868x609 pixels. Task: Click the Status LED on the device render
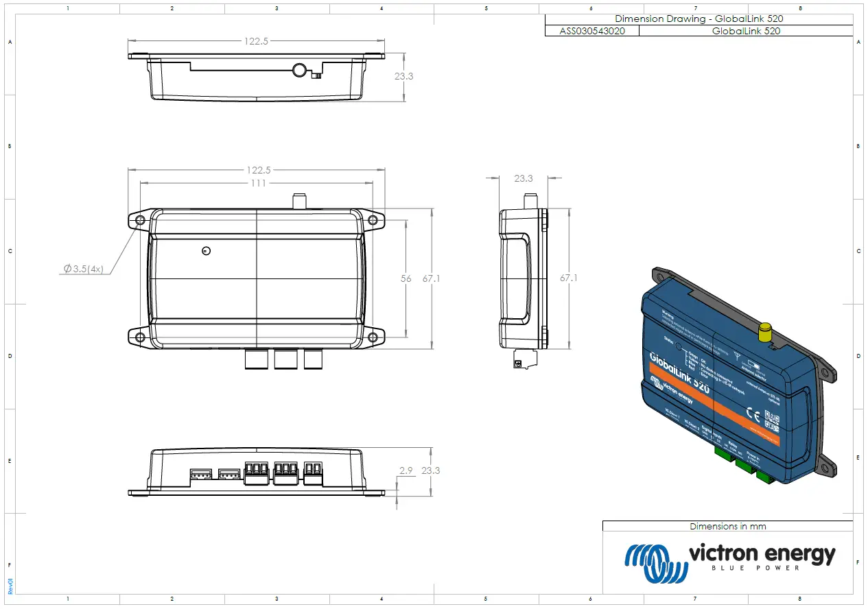[x=678, y=347]
